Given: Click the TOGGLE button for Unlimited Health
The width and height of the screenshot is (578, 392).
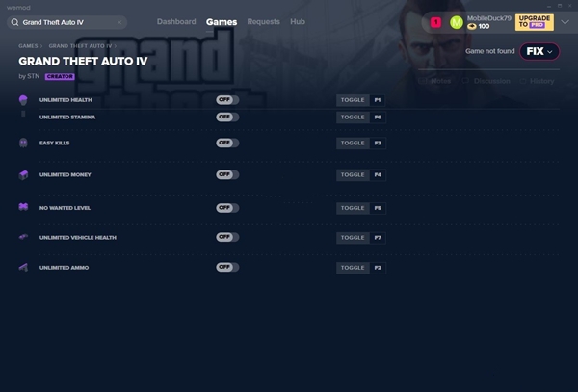Looking at the screenshot, I should (353, 100).
